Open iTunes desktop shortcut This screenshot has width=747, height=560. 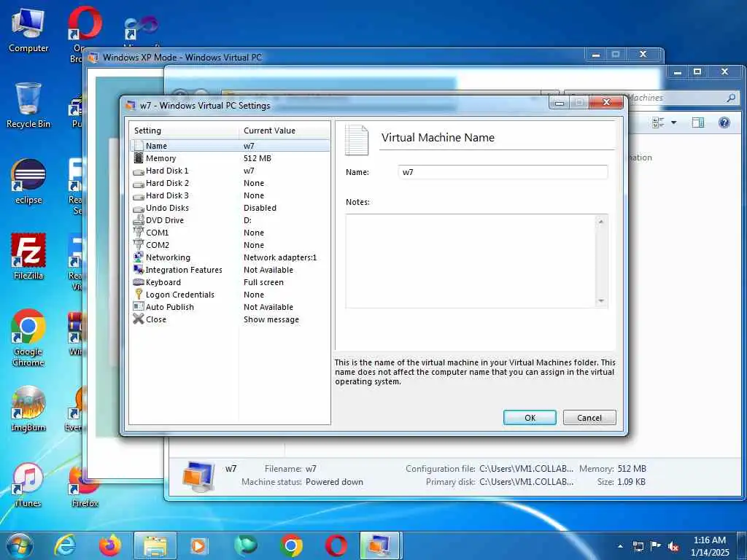[x=28, y=485]
